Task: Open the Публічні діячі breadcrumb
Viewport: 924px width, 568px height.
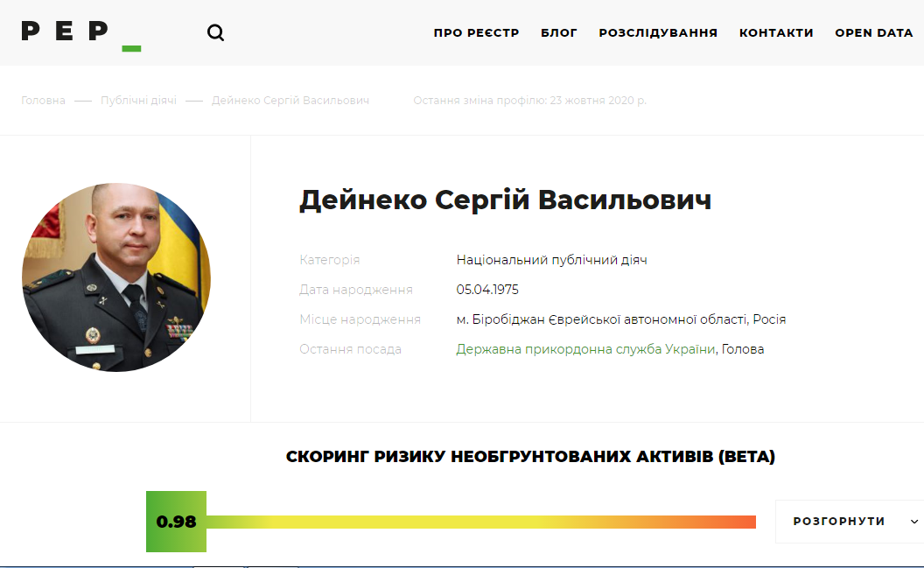Action: [138, 101]
